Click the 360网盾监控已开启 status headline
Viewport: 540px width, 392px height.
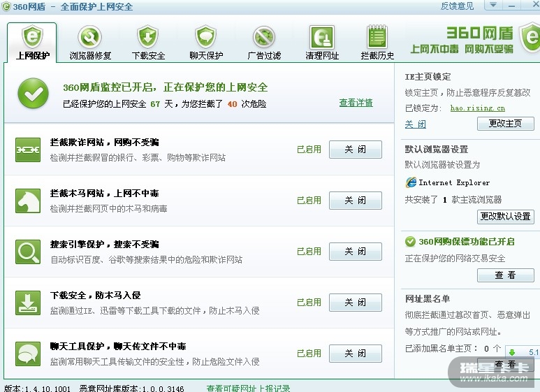166,87
